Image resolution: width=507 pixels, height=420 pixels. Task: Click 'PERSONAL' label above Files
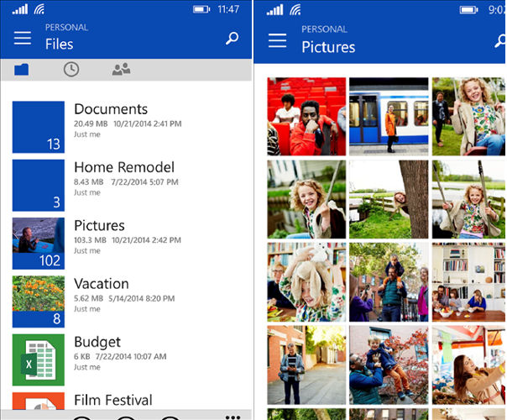tap(66, 28)
